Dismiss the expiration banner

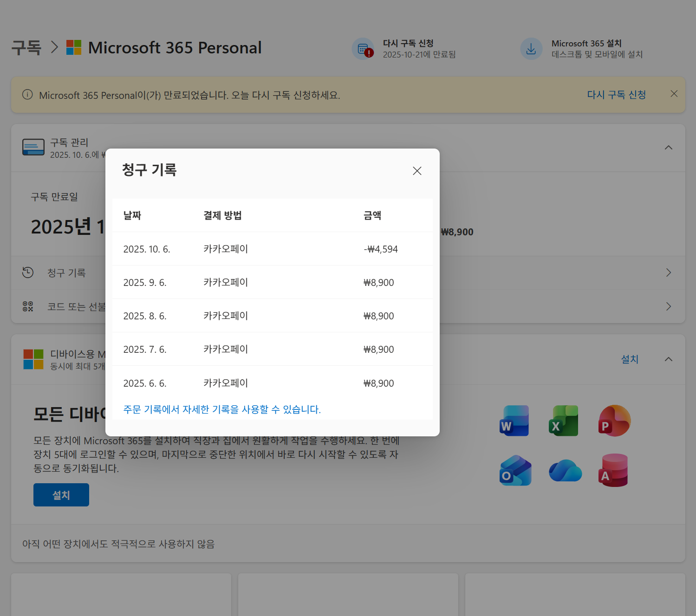(674, 94)
